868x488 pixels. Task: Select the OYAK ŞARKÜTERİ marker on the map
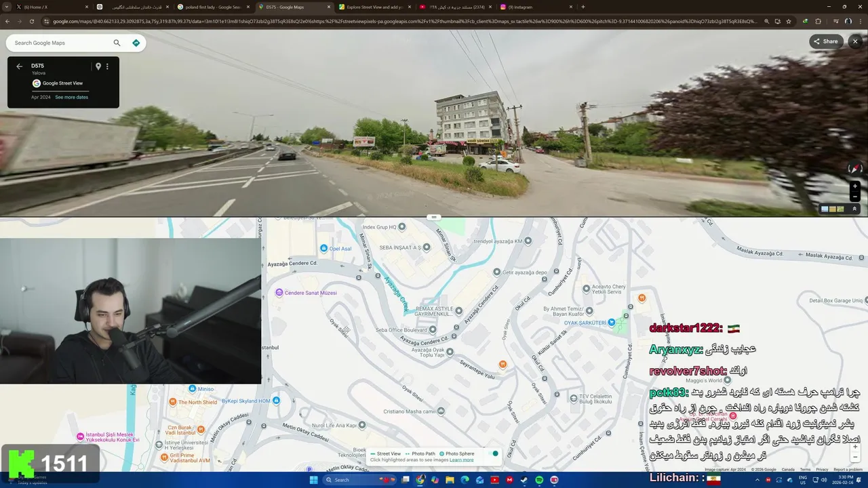pos(612,322)
